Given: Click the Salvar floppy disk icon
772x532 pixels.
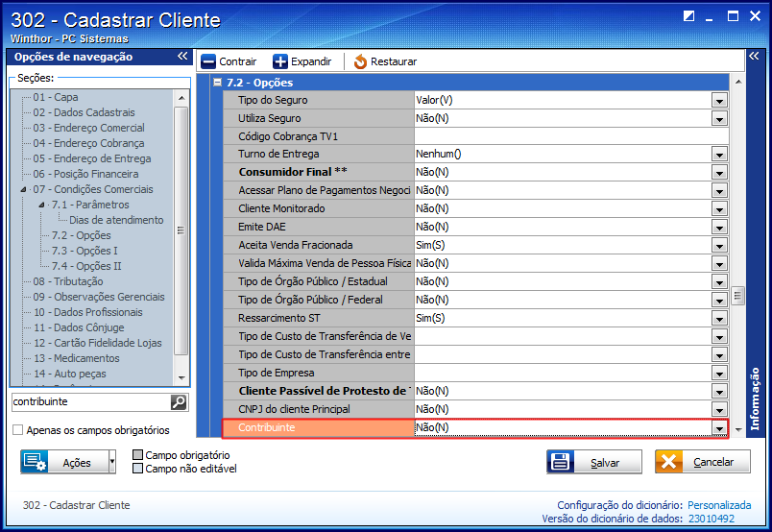Looking at the screenshot, I should 561,462.
